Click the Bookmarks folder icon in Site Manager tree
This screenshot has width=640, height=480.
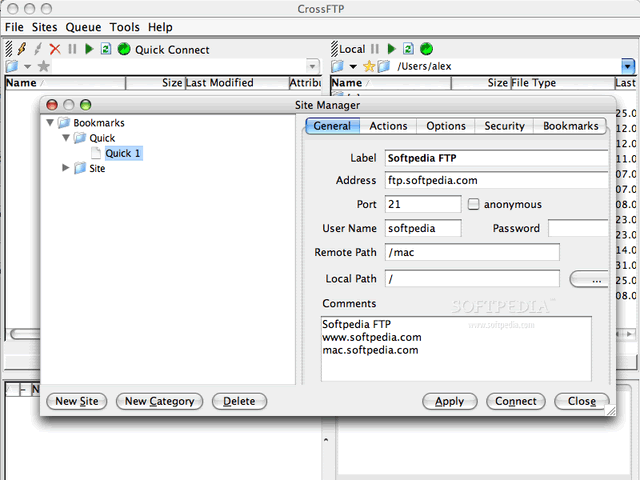tap(64, 122)
